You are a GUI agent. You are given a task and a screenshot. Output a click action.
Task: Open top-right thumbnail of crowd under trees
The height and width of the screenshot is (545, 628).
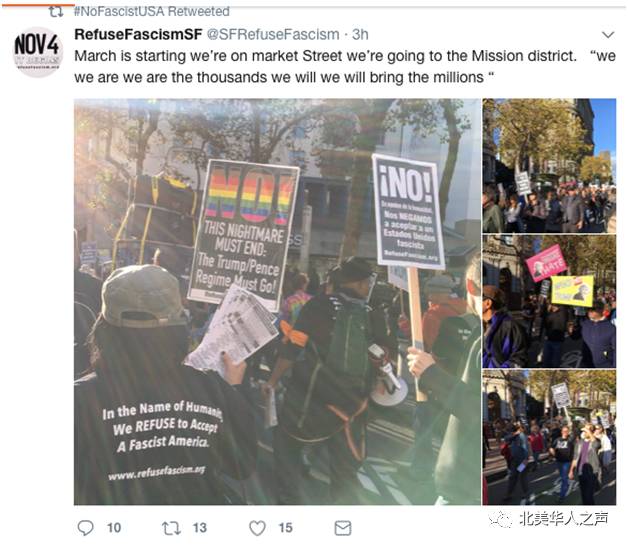coord(549,165)
